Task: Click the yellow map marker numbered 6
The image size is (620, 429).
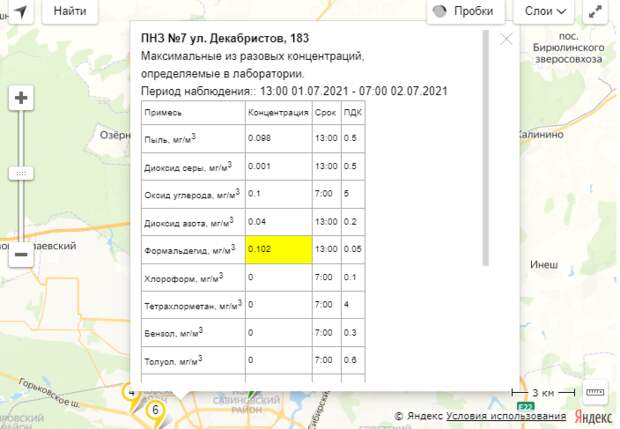Action: click(155, 410)
